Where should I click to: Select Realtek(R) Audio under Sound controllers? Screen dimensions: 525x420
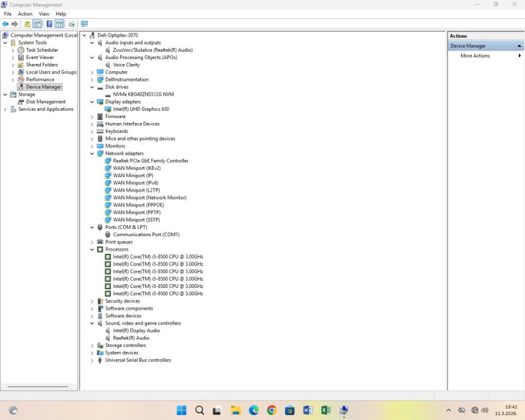pos(131,338)
